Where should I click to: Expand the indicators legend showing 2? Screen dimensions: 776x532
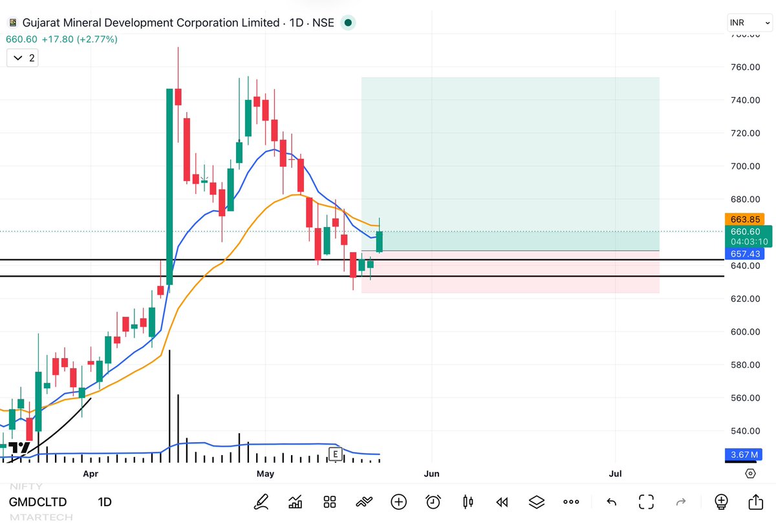click(x=23, y=58)
